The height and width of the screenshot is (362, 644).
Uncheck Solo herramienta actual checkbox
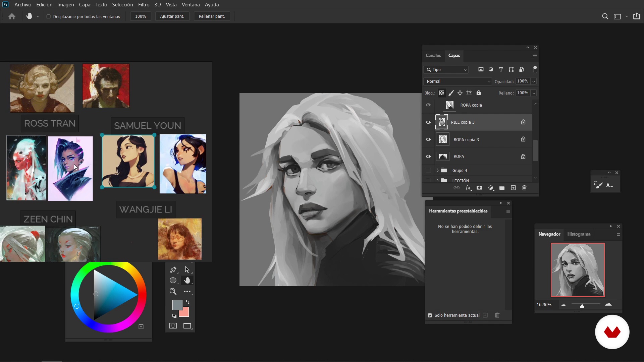pos(430,315)
